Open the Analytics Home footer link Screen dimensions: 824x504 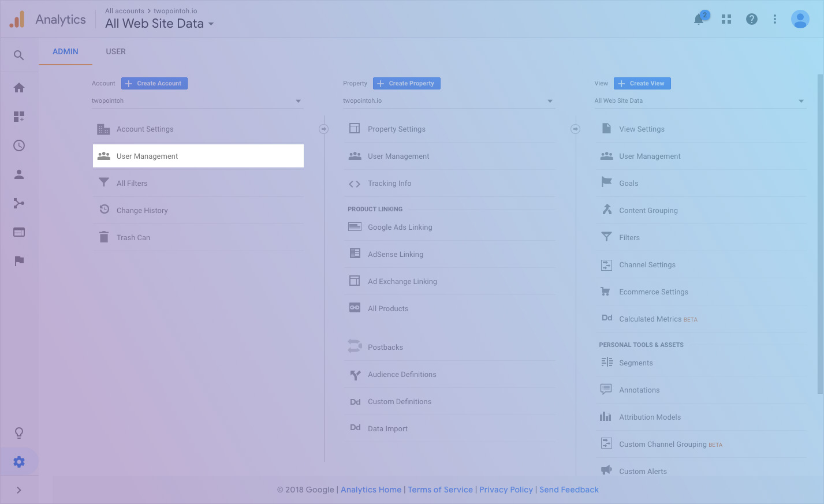click(371, 490)
